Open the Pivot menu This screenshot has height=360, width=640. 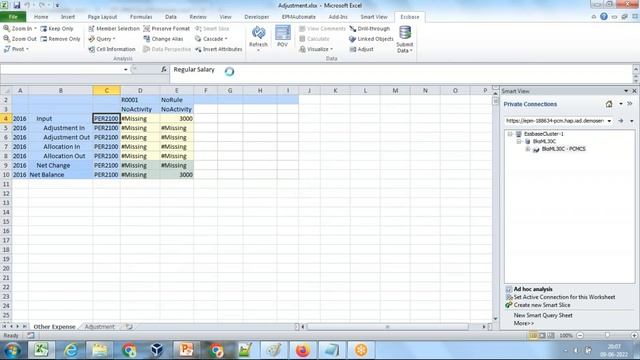point(16,49)
